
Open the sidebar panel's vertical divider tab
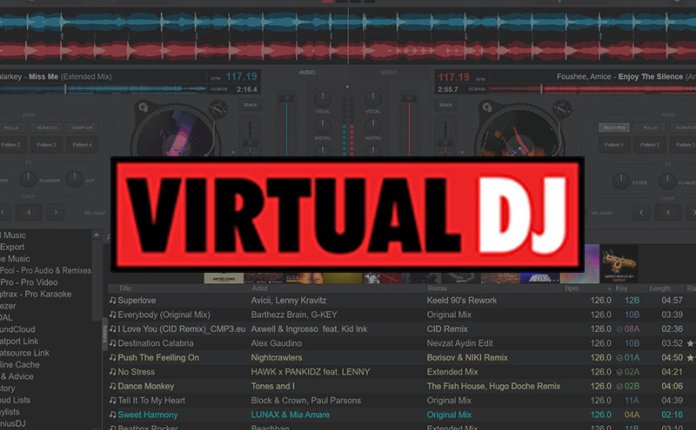105,334
